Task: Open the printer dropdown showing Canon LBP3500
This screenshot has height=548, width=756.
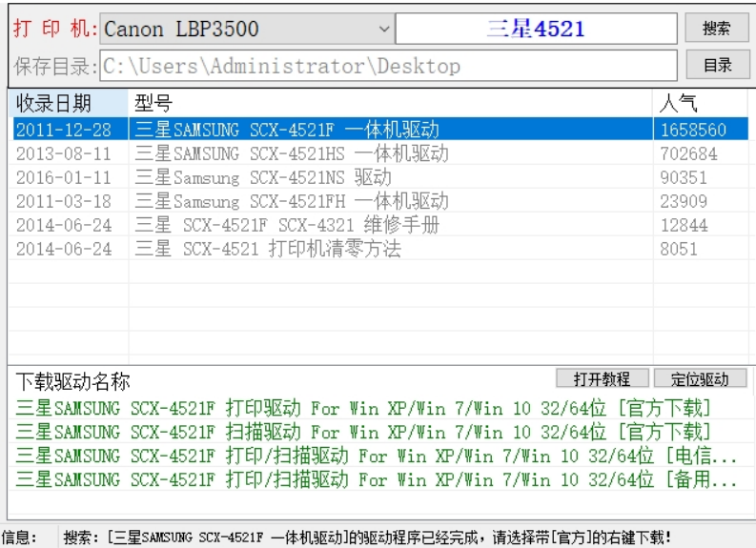Action: click(247, 30)
